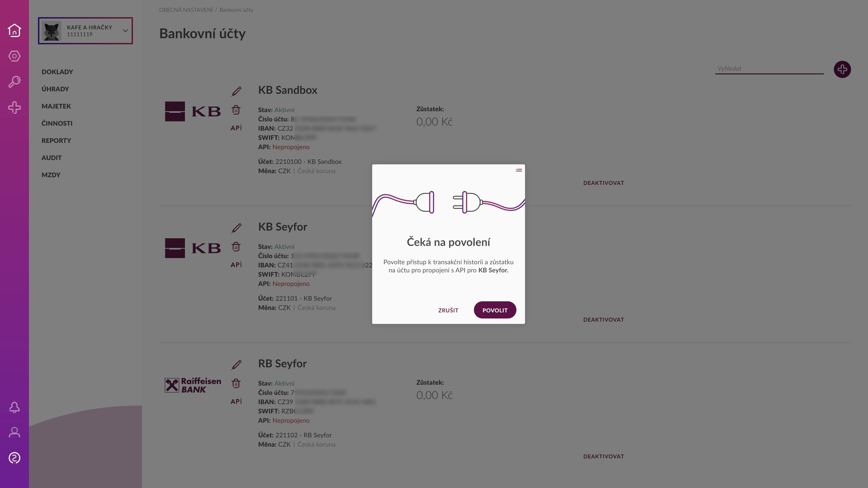Cancel the dialog with ZRUŠIT
868x488 pixels.
pos(448,310)
